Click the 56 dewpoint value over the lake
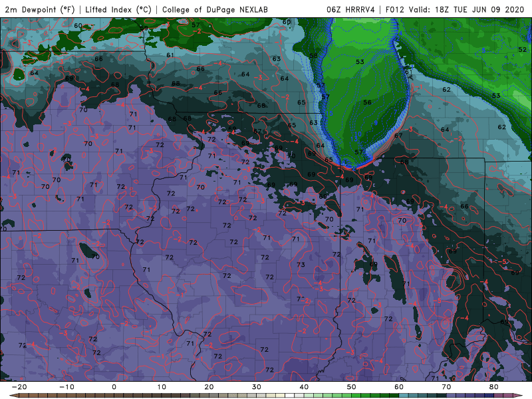This screenshot has width=532, height=399. [368, 102]
